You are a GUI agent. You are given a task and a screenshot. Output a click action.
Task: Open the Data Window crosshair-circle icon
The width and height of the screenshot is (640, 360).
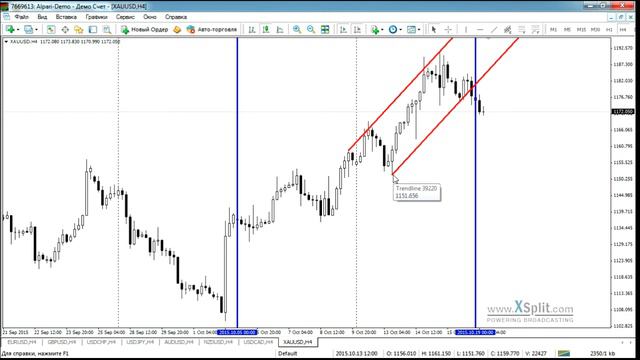pos(65,29)
